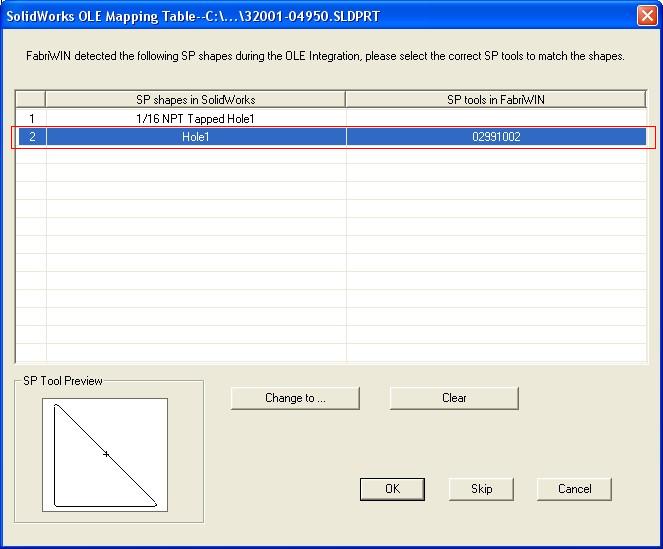Skip this OLE mapping step

coord(481,489)
